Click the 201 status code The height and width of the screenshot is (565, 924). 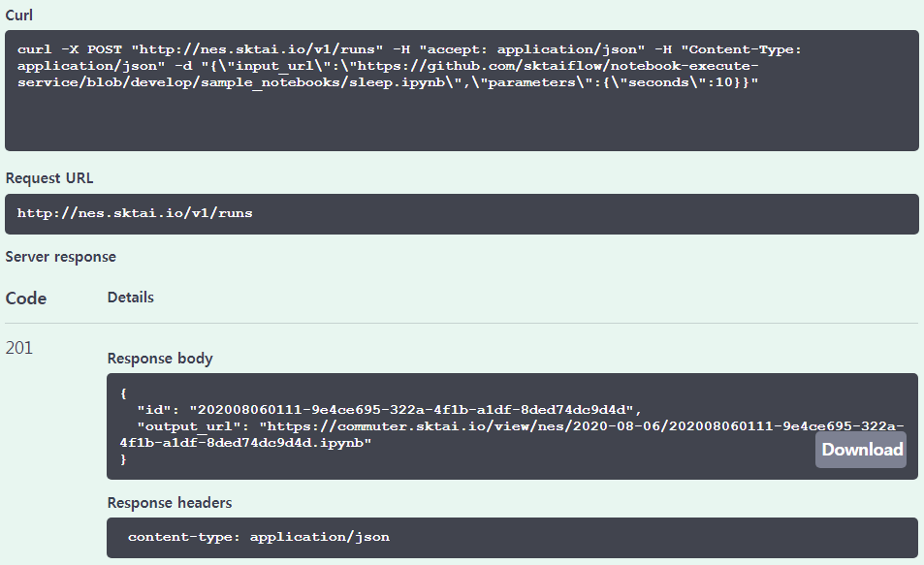[19, 347]
